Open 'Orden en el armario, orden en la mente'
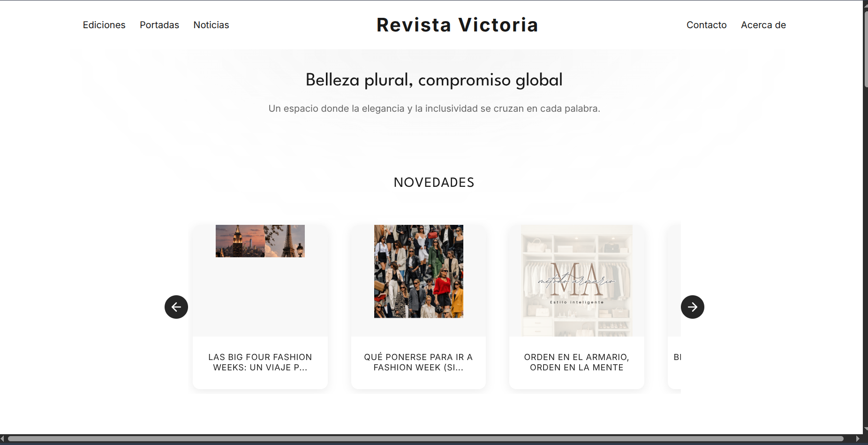Screen dimensions: 868x445 [576, 362]
